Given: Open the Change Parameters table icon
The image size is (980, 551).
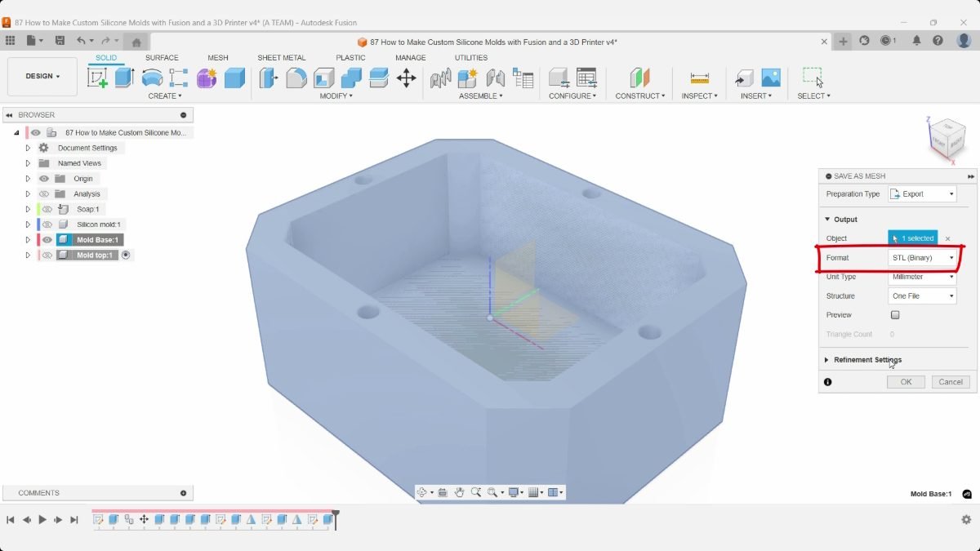Looking at the screenshot, I should [586, 78].
